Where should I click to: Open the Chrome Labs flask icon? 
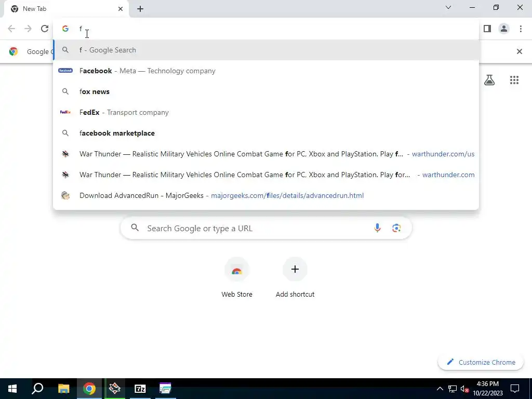[489, 80]
